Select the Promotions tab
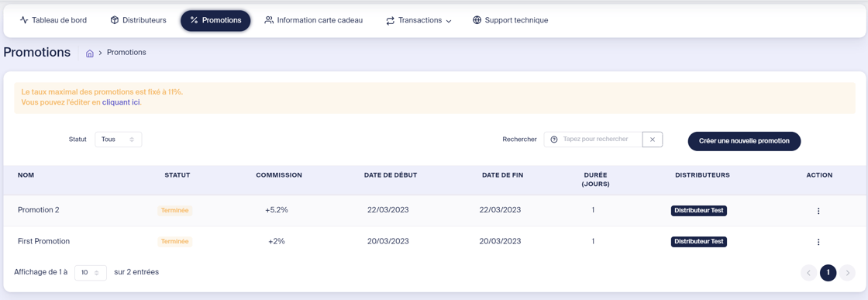The width and height of the screenshot is (868, 300). tap(216, 20)
